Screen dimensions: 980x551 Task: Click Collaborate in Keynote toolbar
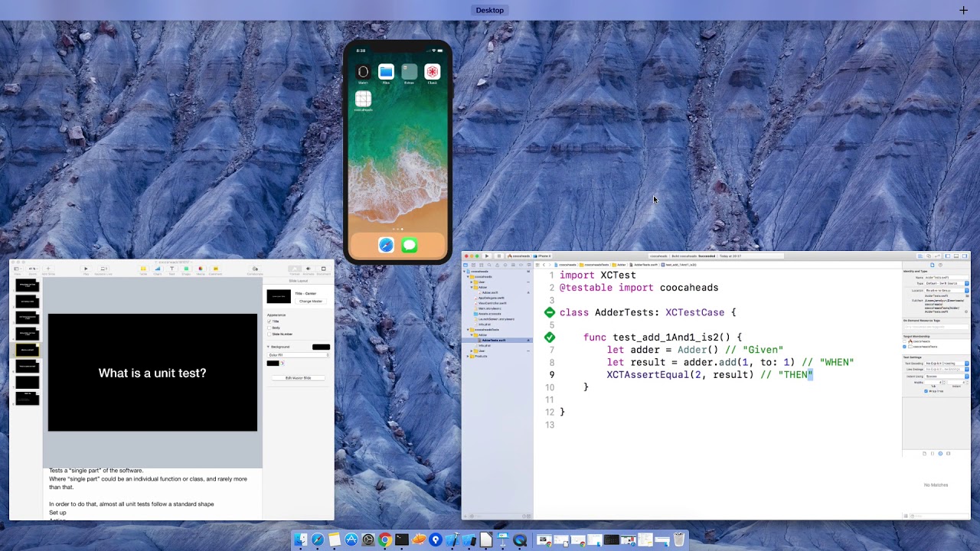click(254, 269)
